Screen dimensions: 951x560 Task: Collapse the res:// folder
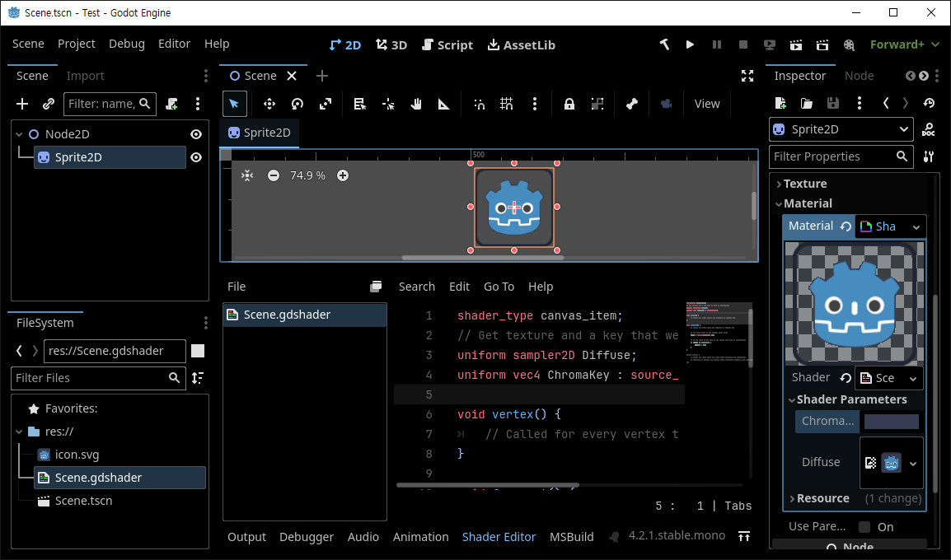click(19, 432)
